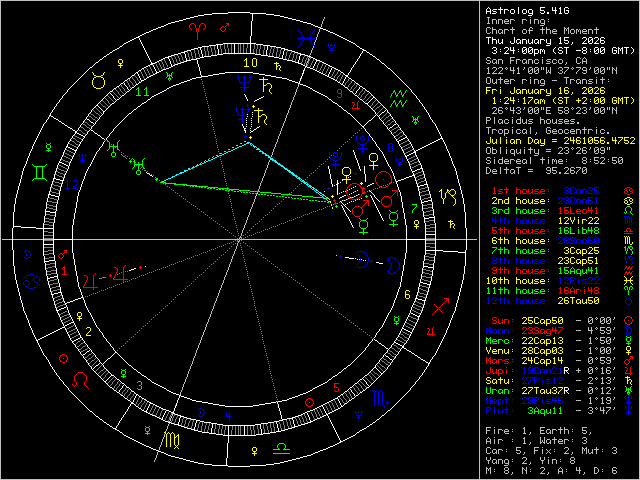This screenshot has height=480, width=640.
Task: Select the Libra sign on the chart ring
Action: pos(284,444)
